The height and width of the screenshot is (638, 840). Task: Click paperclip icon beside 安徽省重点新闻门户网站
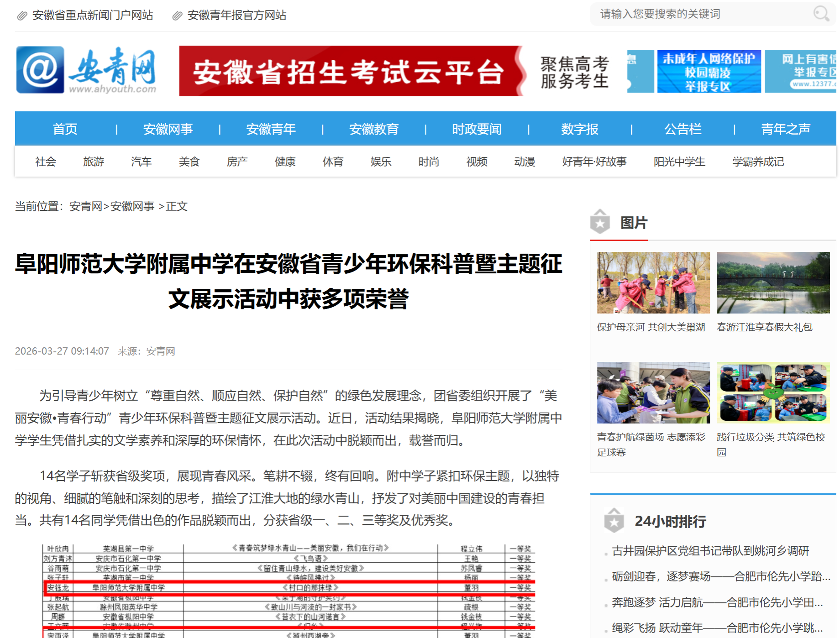click(22, 16)
